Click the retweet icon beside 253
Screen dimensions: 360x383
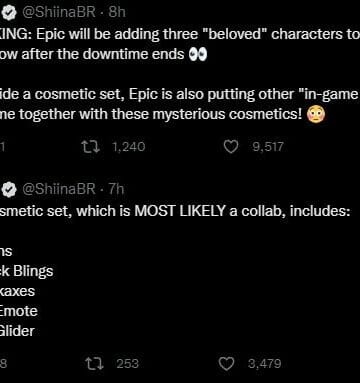pyautogui.click(x=95, y=364)
